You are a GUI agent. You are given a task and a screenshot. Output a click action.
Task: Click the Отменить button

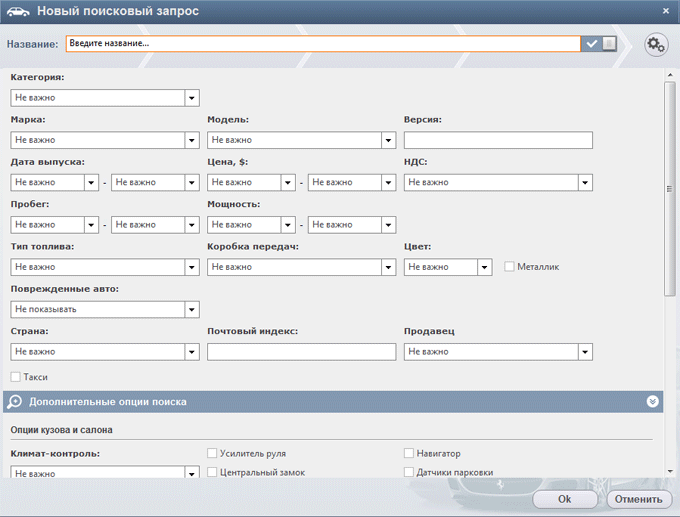639,500
